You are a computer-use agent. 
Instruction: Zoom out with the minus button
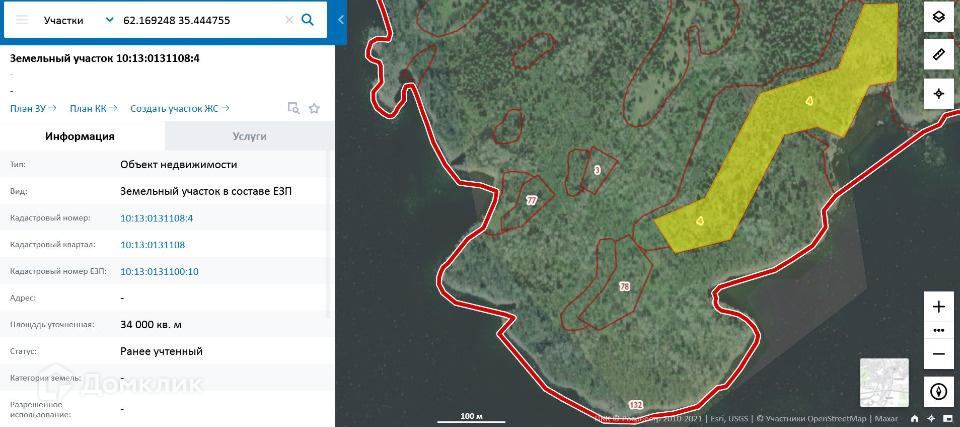tap(938, 354)
